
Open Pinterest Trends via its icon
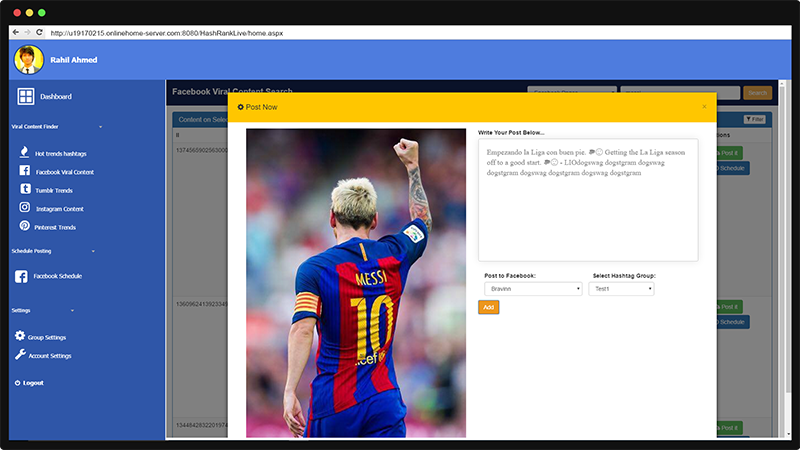point(24,227)
